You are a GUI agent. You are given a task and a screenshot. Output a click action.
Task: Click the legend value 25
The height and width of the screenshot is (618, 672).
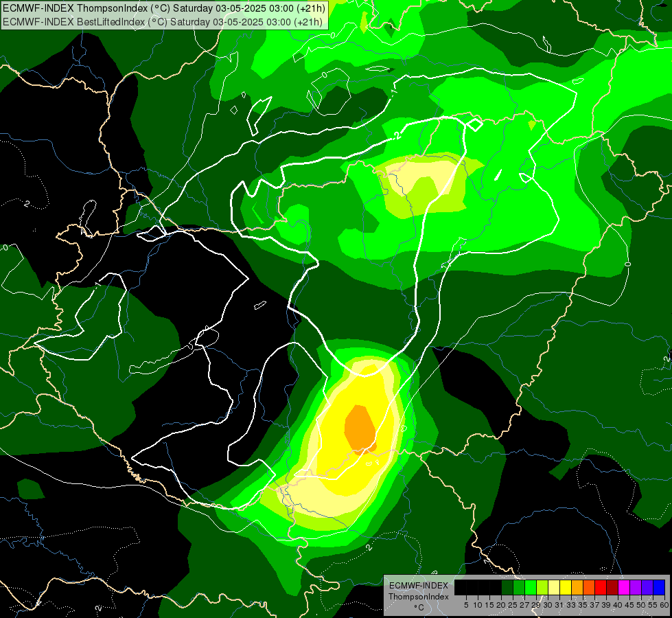(x=513, y=605)
